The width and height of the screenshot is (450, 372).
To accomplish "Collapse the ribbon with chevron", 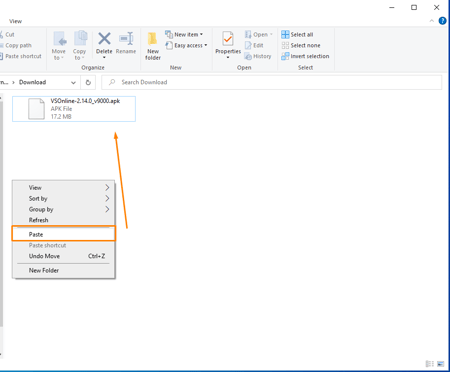I will [x=432, y=21].
